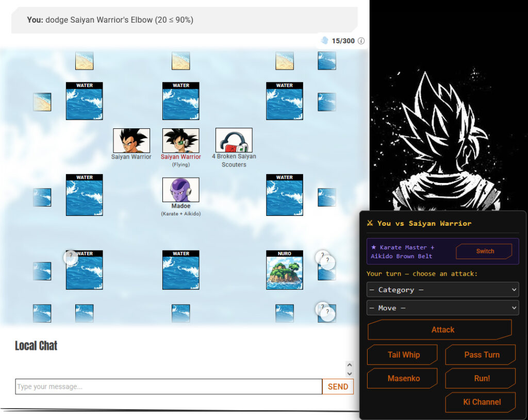Viewport: 528px width, 420px height.
Task: Click the lone sand tile in left column
Action: 42,102
